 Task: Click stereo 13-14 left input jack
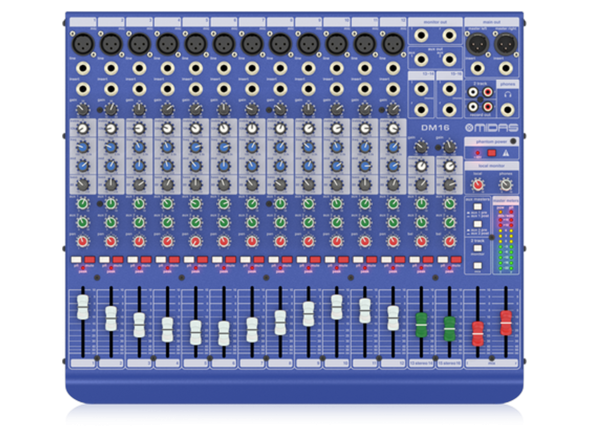point(421,89)
